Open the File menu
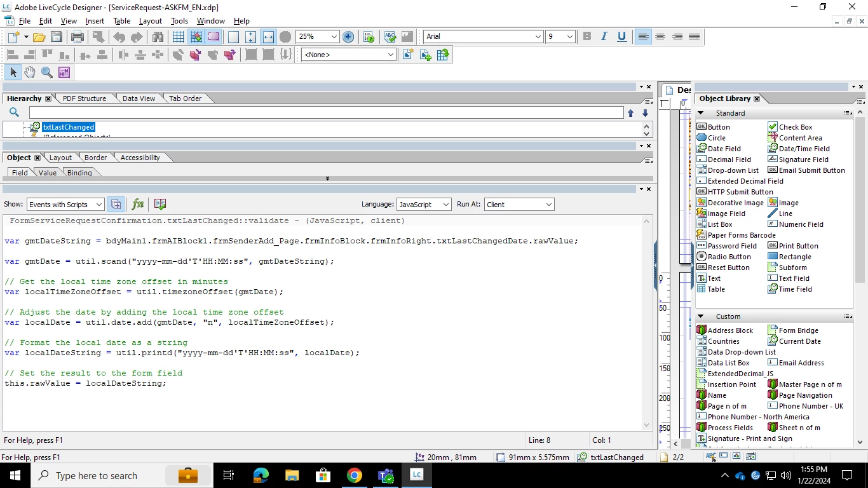Screen dimensions: 868x488 [25, 21]
